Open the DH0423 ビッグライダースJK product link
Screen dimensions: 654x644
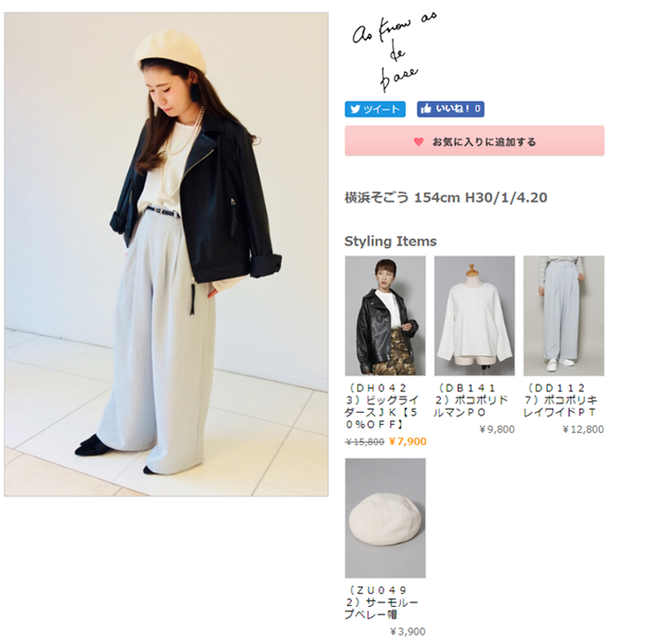tap(382, 406)
